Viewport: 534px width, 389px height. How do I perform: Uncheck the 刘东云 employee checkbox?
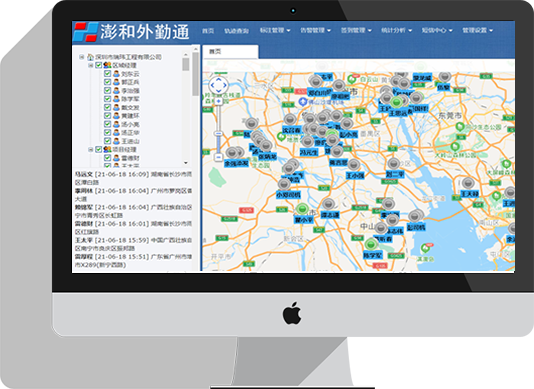(107, 74)
